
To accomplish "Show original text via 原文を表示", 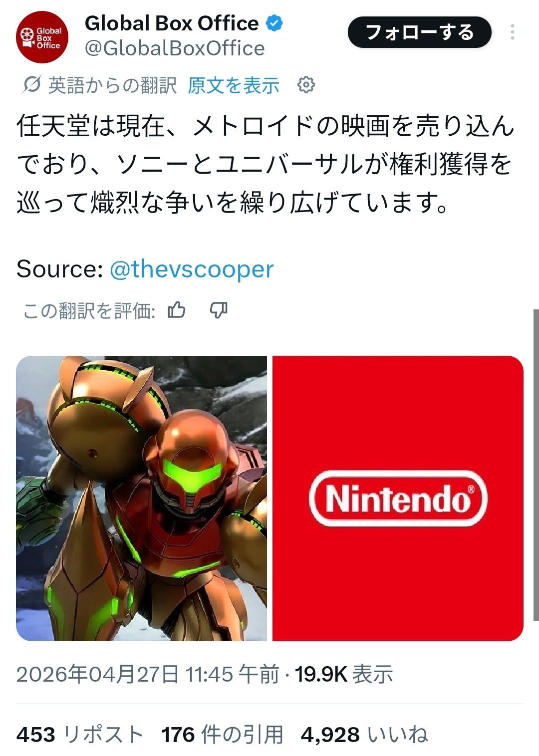I will click(x=233, y=85).
